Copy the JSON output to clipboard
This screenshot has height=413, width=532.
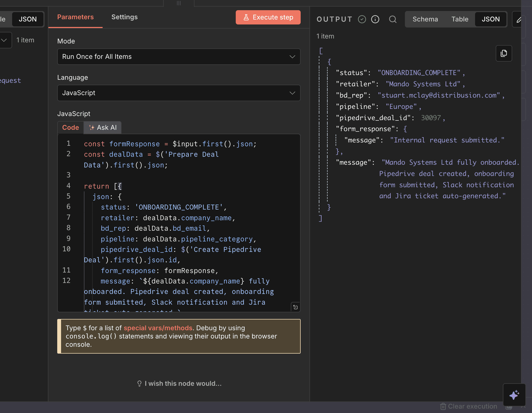click(504, 53)
